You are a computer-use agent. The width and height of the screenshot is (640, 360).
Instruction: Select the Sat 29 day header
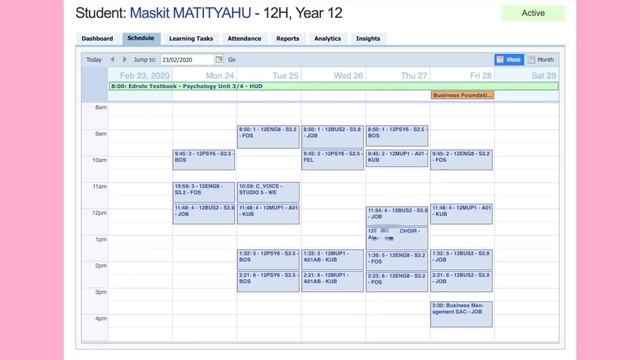pyautogui.click(x=544, y=76)
